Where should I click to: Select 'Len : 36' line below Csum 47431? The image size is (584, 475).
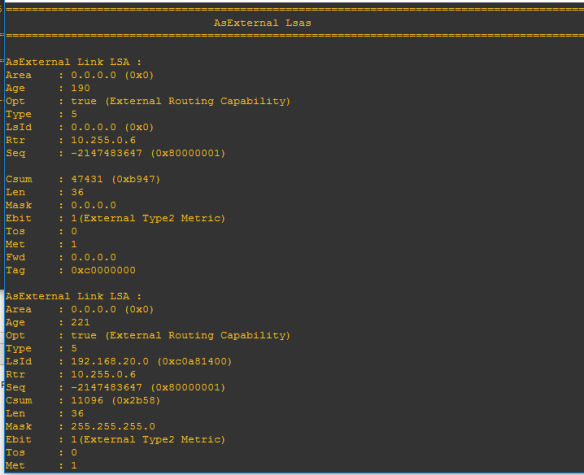pos(45,192)
